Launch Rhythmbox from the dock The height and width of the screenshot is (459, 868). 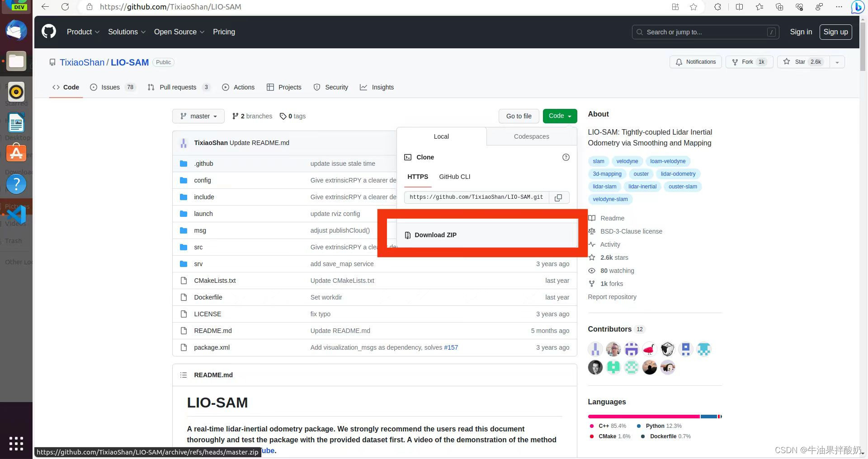pyautogui.click(x=16, y=92)
